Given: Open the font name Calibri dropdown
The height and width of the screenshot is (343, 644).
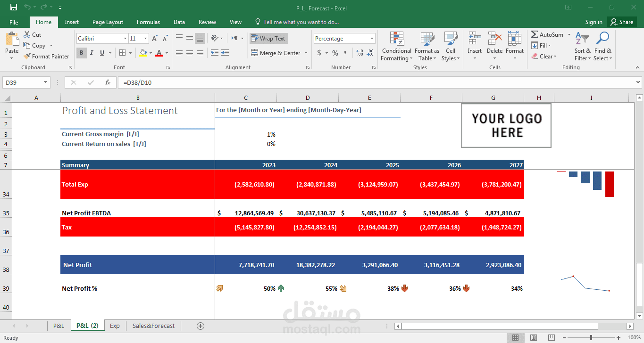Looking at the screenshot, I should click(x=125, y=39).
